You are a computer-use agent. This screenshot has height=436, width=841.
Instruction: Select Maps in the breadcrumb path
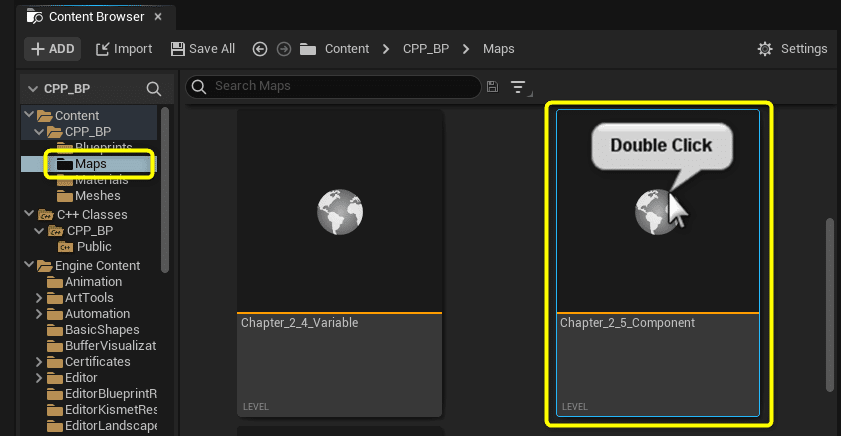[x=498, y=49]
